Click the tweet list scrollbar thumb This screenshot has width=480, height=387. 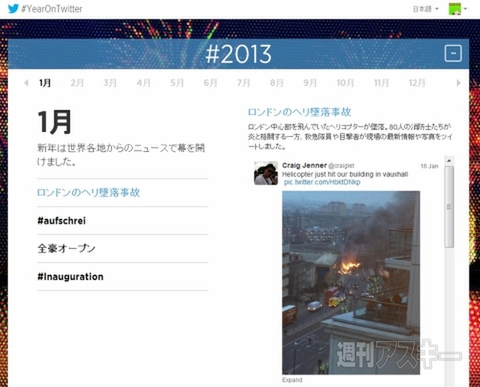pyautogui.click(x=449, y=207)
